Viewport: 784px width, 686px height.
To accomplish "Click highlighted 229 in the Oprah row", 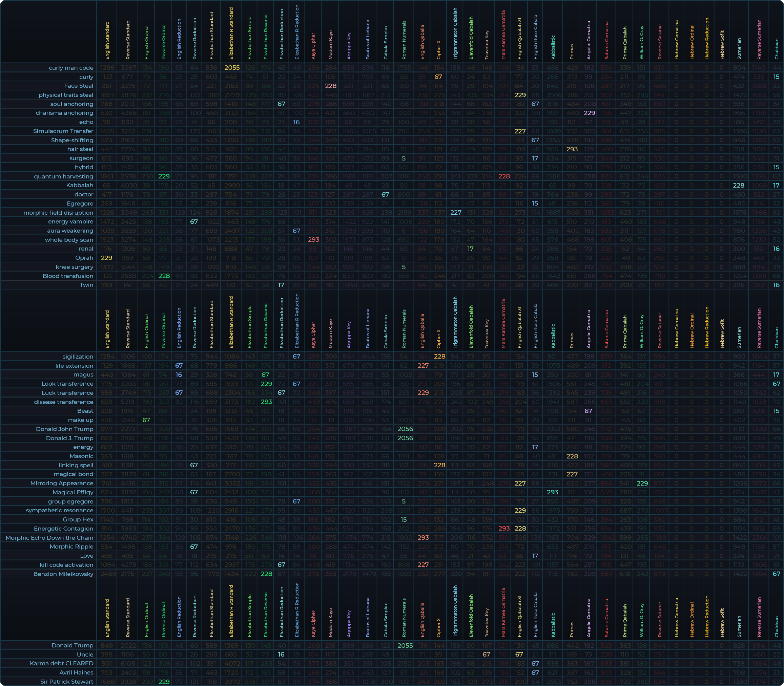I will pos(106,258).
